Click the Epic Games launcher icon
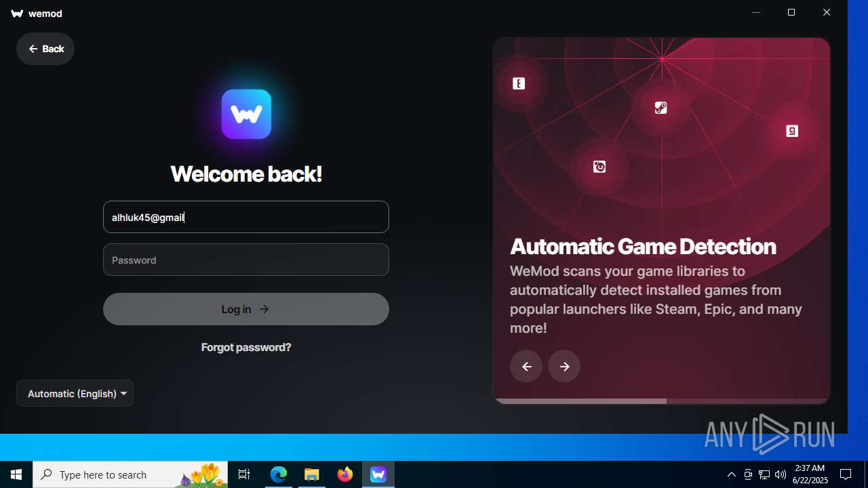This screenshot has width=868, height=488. tap(519, 84)
